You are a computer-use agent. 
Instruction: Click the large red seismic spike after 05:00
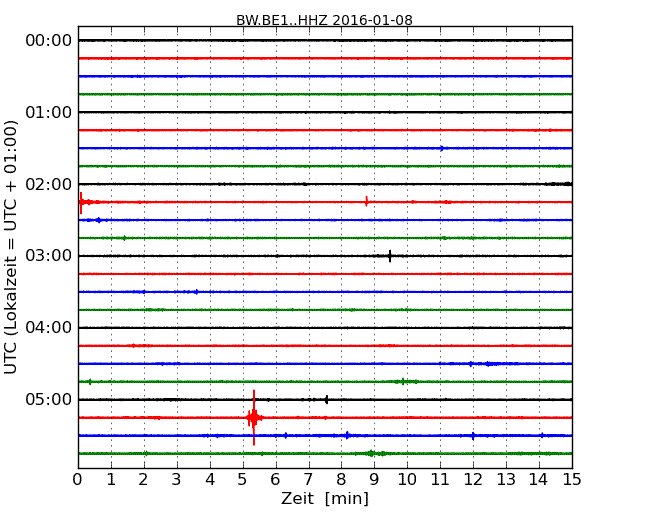[254, 418]
